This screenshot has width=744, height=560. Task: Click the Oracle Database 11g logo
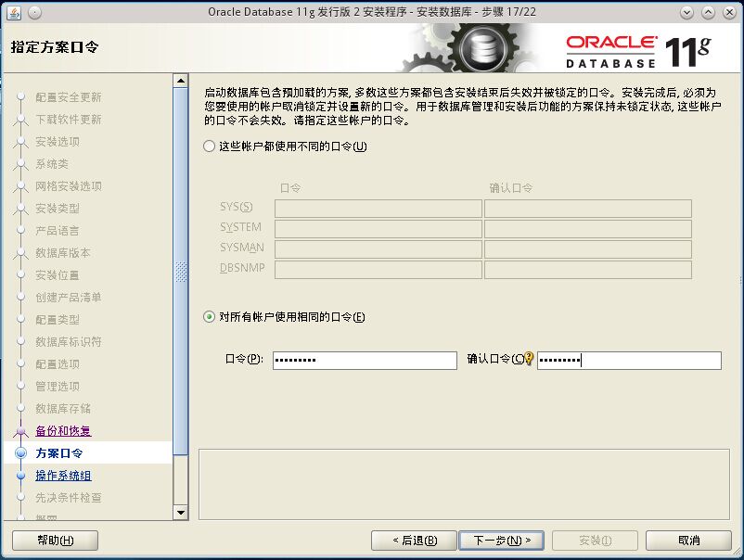point(638,51)
